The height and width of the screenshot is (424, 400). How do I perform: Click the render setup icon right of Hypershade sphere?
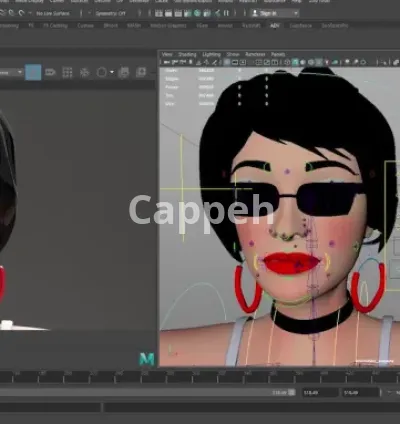207,13
